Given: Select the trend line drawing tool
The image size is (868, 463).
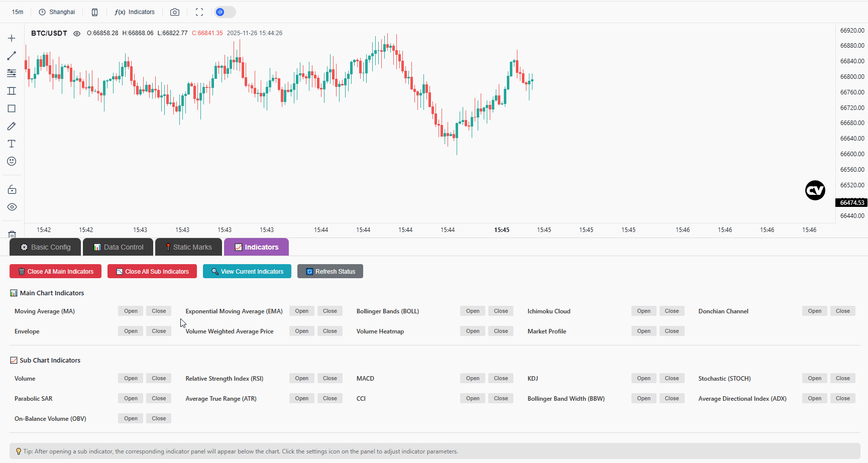Looking at the screenshot, I should (x=12, y=56).
